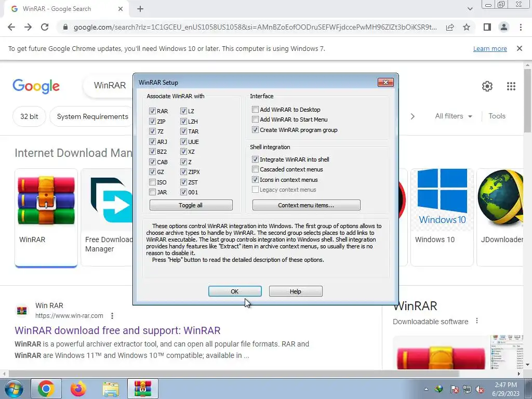Enable Cascaded context menus
The width and height of the screenshot is (532, 399).
pos(255,169)
